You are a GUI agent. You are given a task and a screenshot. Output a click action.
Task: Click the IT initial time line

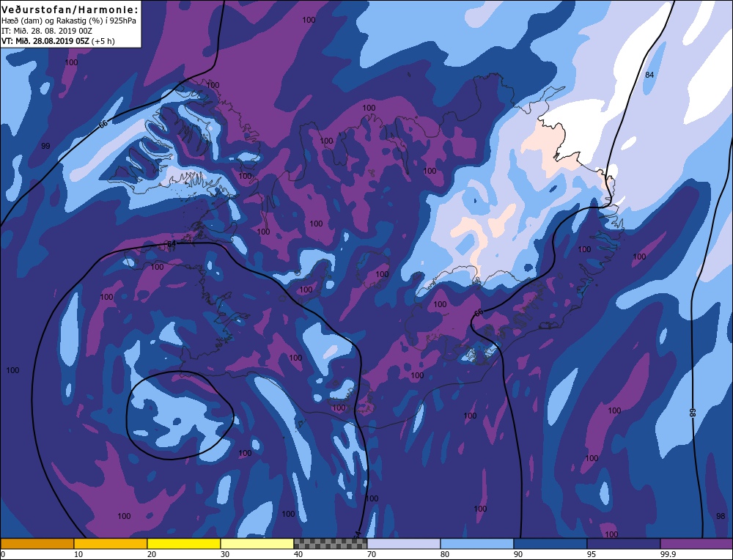point(47,31)
